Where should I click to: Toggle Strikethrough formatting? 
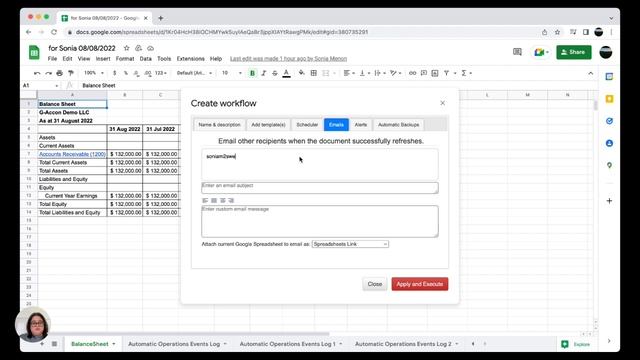pos(275,73)
